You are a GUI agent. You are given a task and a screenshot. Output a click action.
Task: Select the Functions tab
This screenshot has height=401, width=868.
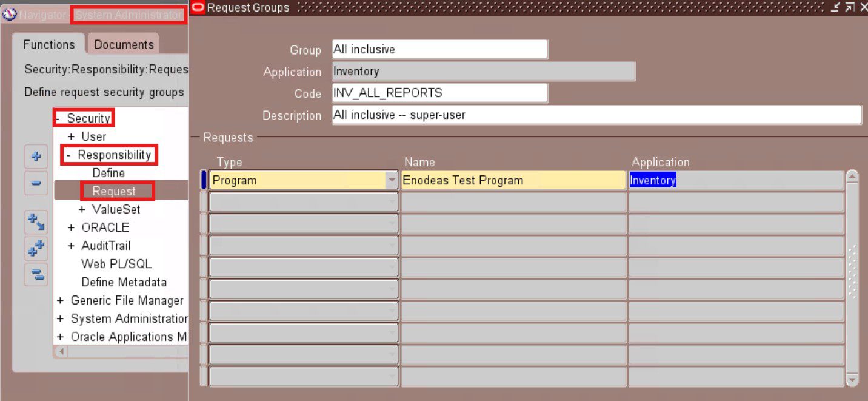click(48, 45)
